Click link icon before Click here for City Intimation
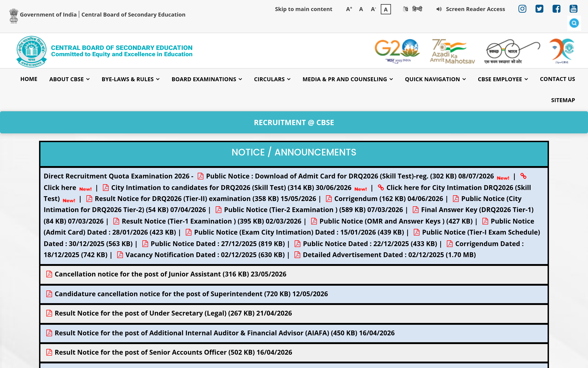 click(381, 187)
